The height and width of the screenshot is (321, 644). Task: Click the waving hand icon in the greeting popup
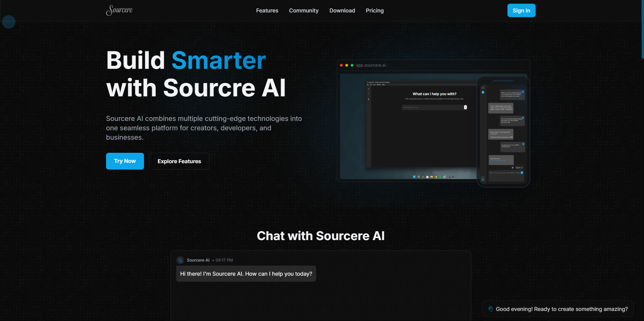click(491, 309)
